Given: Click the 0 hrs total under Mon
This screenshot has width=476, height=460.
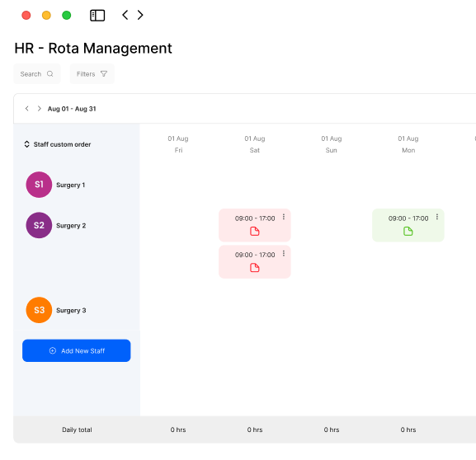Looking at the screenshot, I should pos(408,429).
